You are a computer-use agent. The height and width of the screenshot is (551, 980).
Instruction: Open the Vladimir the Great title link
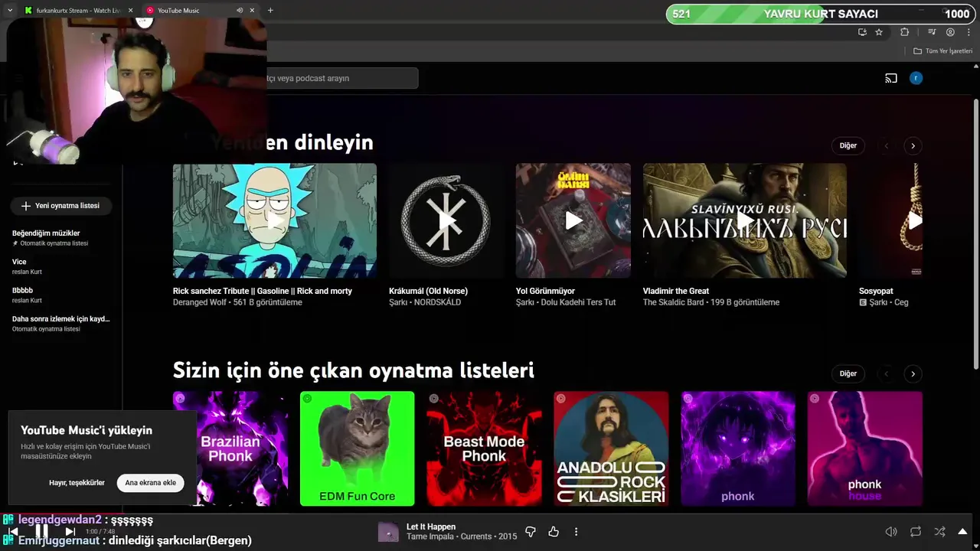click(x=676, y=291)
